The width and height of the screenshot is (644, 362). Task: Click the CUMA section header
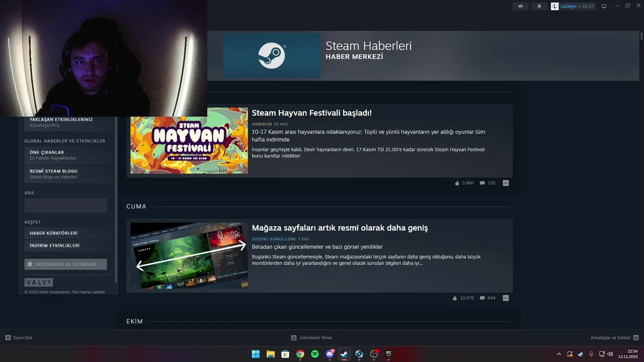pos(136,207)
